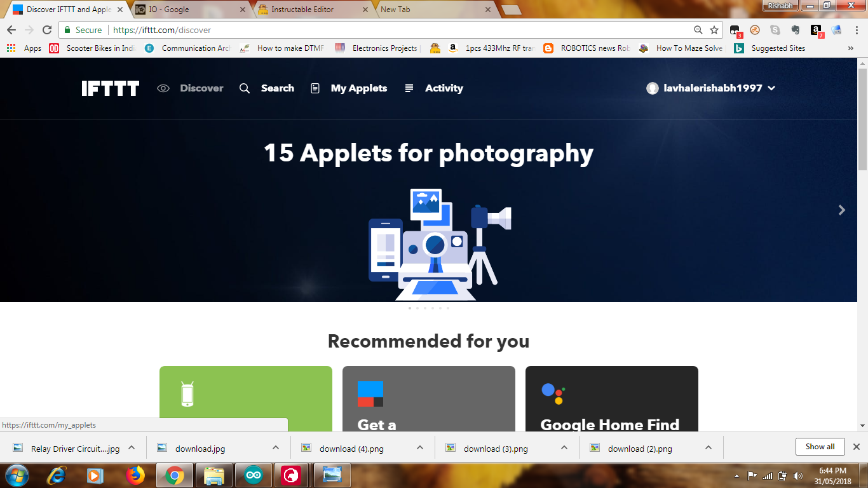Open the Evernote elephant extension
Viewport: 868px width, 488px height.
tap(796, 30)
